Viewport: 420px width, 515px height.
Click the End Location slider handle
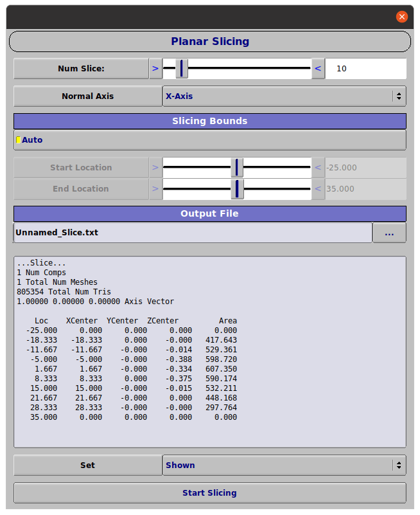(237, 189)
